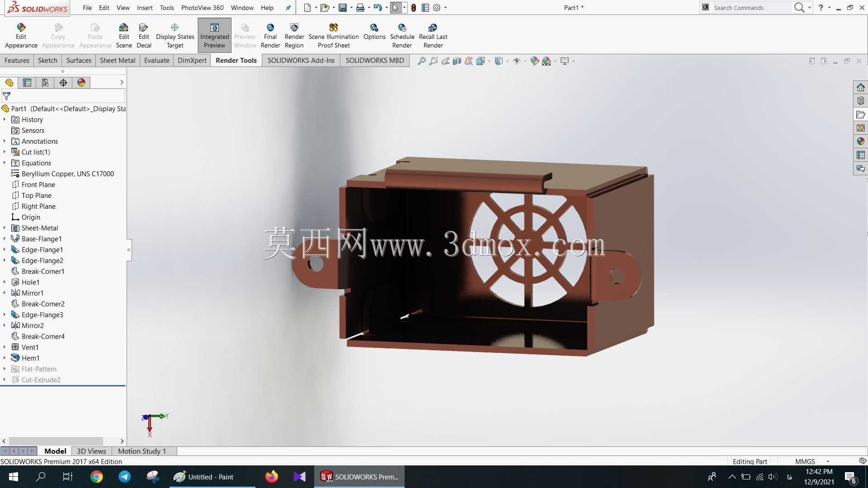Viewport: 868px width, 488px height.
Task: Open the DimXpertManager tab
Action: [x=63, y=82]
